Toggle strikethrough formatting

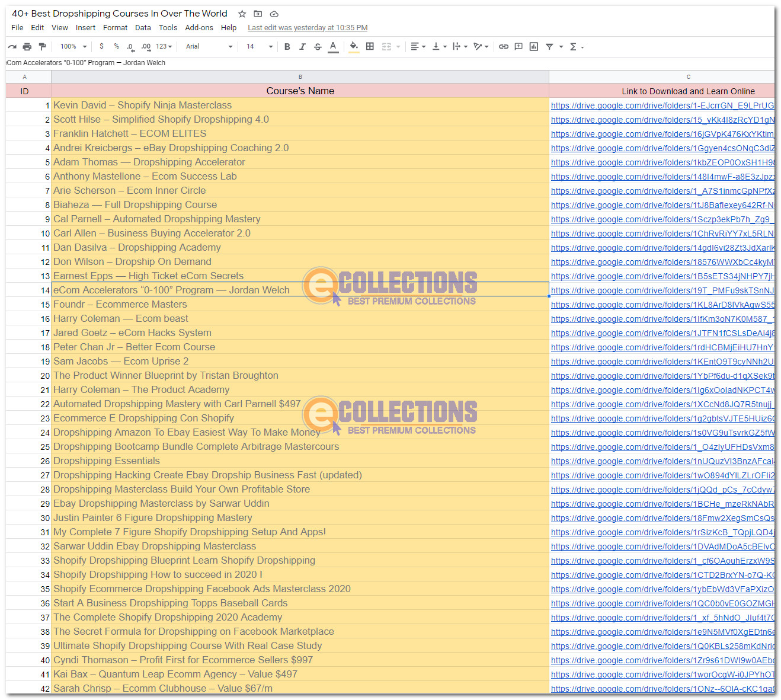[318, 46]
